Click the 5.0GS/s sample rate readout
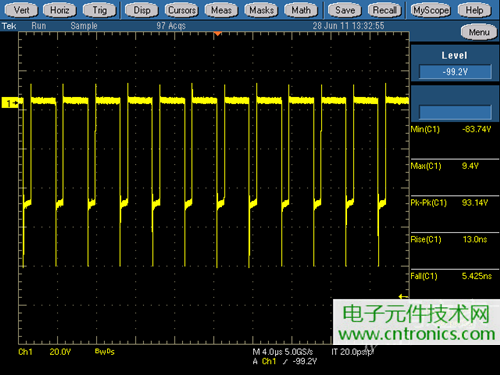 tap(299, 352)
